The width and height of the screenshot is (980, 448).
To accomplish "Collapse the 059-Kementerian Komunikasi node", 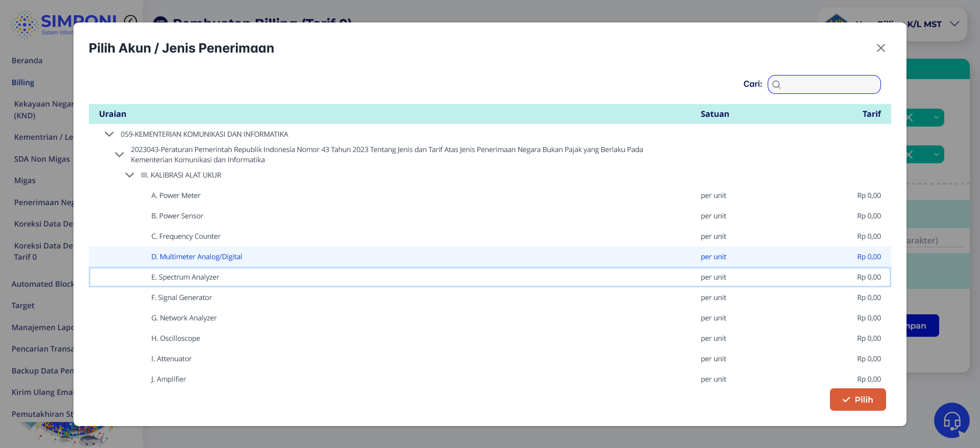I will [x=109, y=134].
